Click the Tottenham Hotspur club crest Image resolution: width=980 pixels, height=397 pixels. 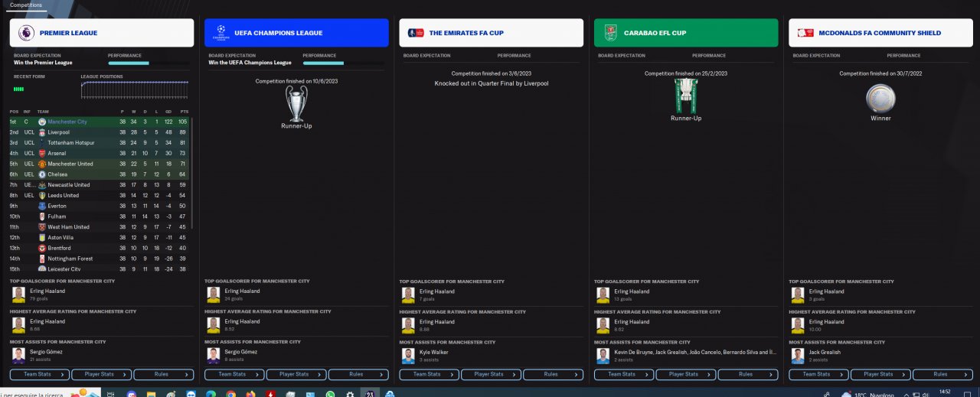(x=42, y=143)
